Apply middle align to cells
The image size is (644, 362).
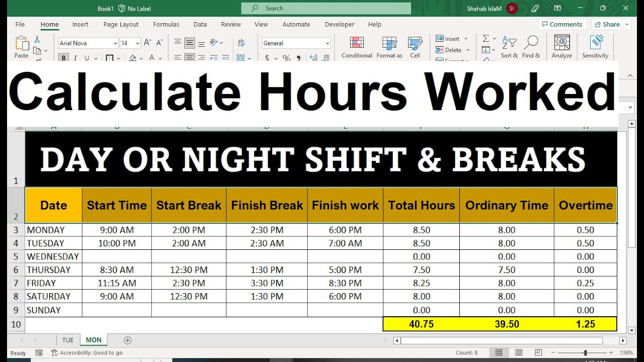pos(190,43)
